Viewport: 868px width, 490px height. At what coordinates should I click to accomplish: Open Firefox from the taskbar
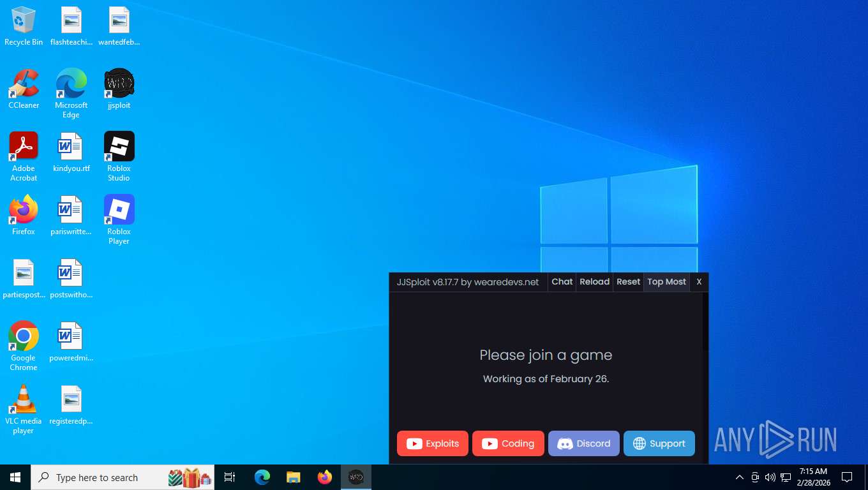pos(325,477)
